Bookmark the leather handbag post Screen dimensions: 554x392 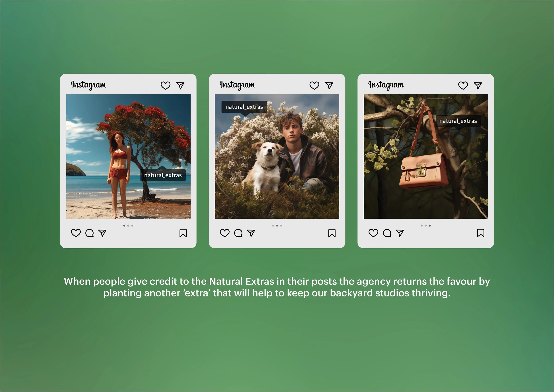tap(480, 233)
